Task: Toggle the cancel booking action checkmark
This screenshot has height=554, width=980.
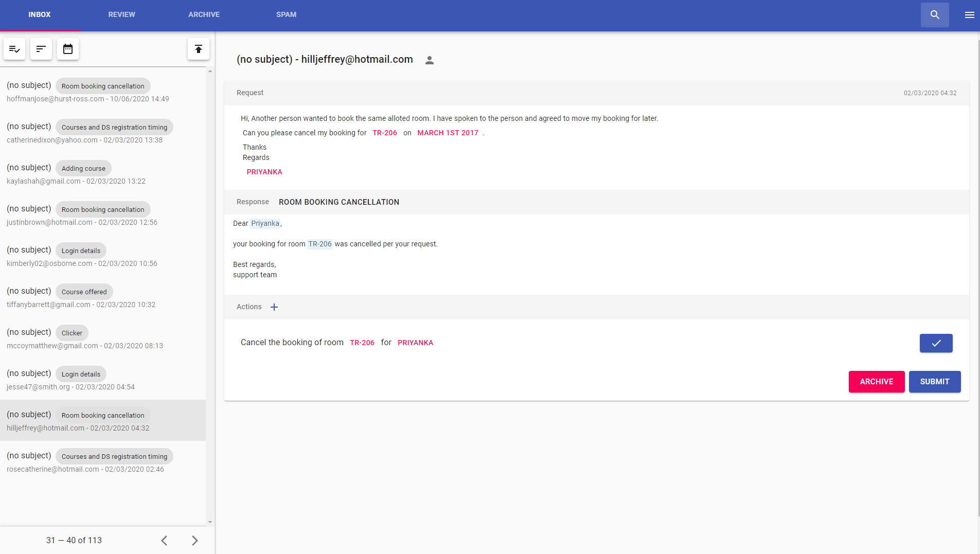Action: [x=936, y=343]
